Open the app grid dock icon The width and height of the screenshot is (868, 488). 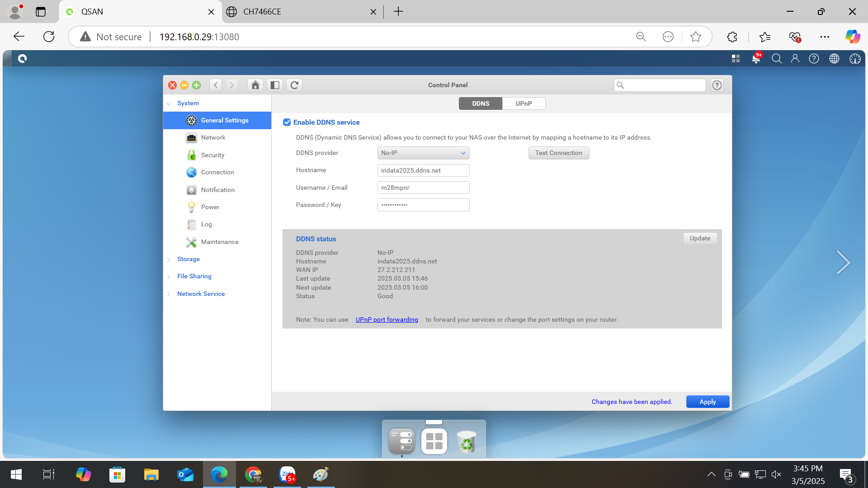coord(434,441)
